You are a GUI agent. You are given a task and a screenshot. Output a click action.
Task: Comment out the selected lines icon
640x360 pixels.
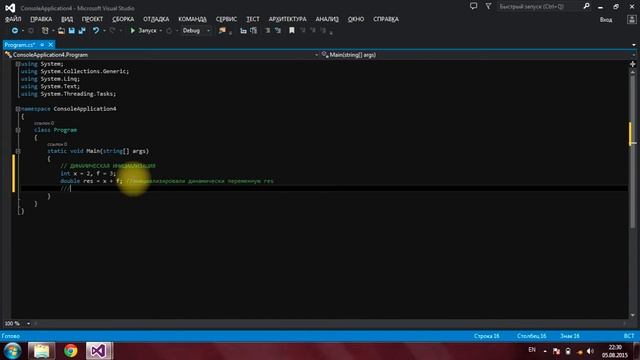coord(268,31)
